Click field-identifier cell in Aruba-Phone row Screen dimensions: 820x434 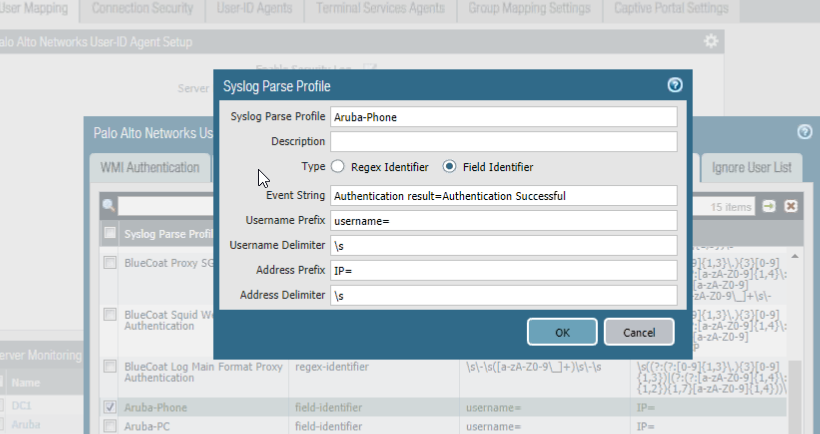coord(328,407)
